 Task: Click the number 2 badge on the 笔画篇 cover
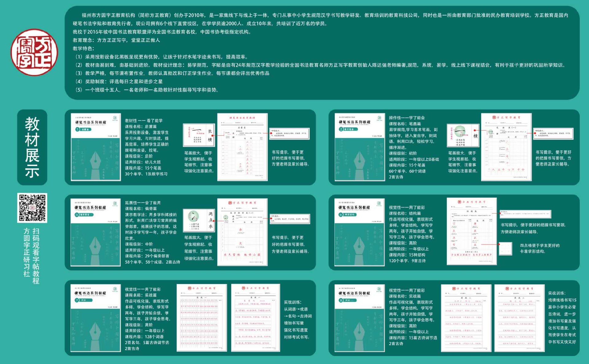tap(341, 129)
